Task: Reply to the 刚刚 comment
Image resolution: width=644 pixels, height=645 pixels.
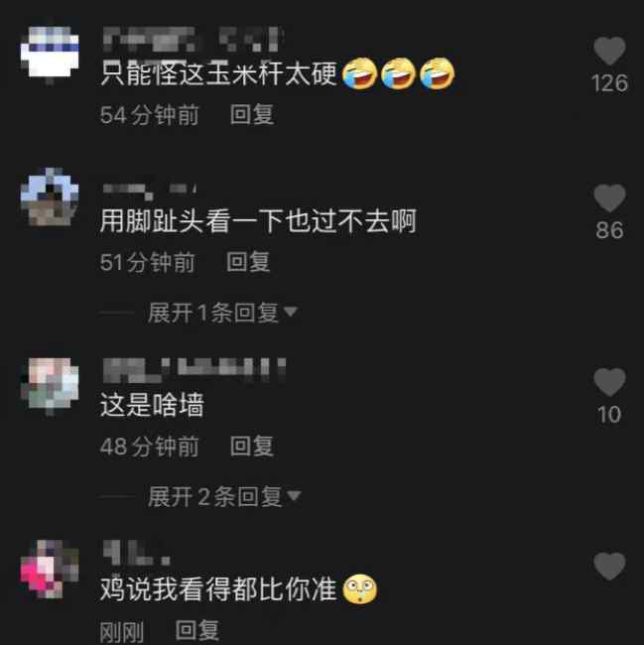Action: (197, 630)
